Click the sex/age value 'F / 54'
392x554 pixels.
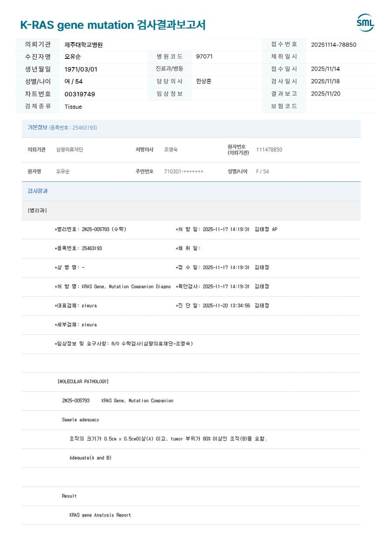(262, 172)
